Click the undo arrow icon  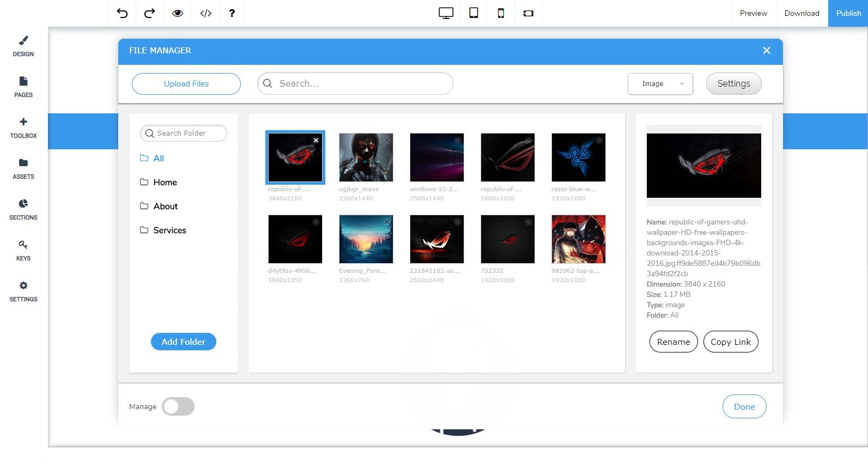123,13
